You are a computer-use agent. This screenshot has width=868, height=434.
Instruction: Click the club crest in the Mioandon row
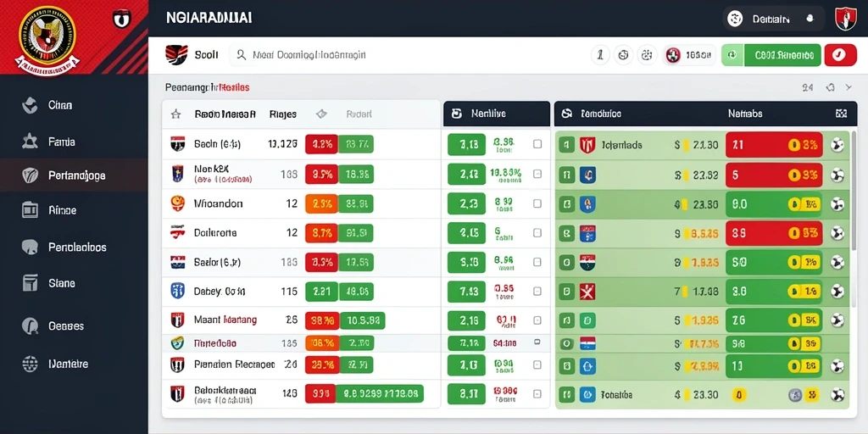point(176,203)
